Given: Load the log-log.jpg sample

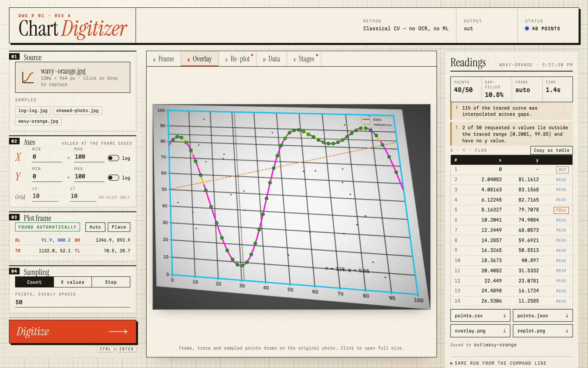Looking at the screenshot, I should (x=33, y=110).
